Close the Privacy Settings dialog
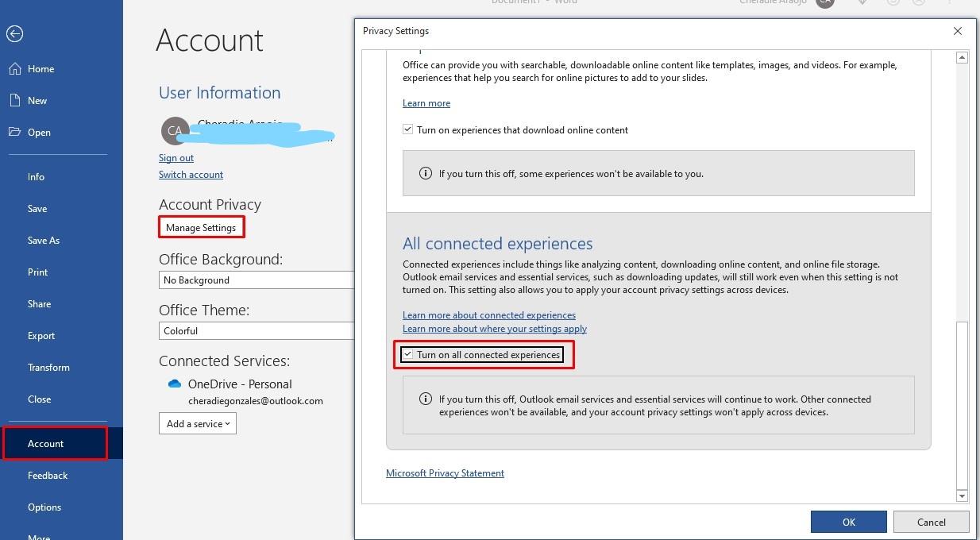980x540 pixels. pyautogui.click(x=957, y=31)
